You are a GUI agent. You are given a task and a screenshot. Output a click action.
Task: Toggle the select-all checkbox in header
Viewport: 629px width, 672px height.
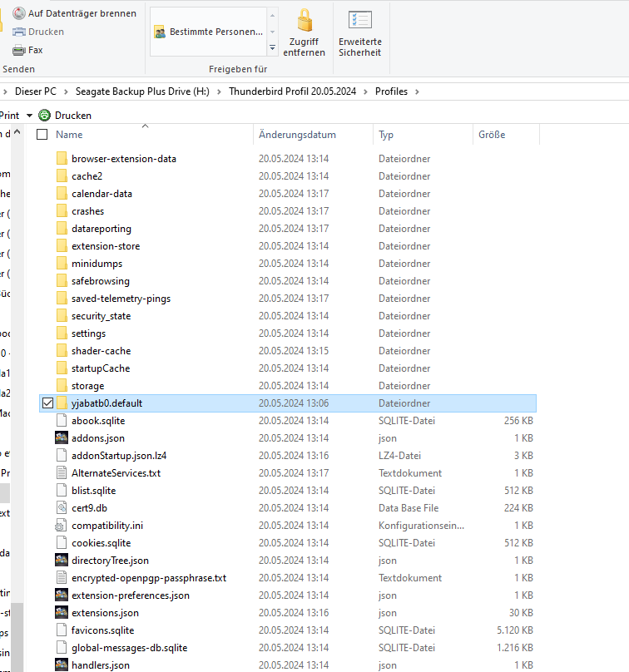point(42,135)
